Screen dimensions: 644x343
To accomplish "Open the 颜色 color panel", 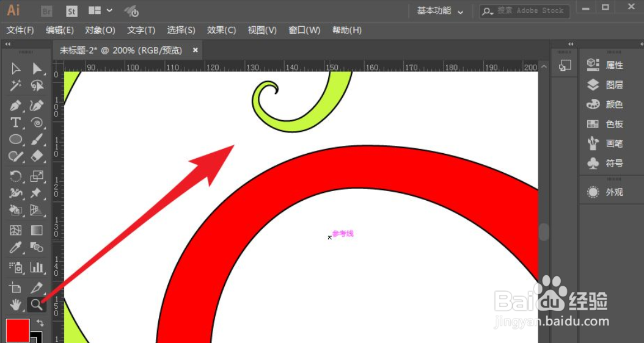I will pos(606,104).
